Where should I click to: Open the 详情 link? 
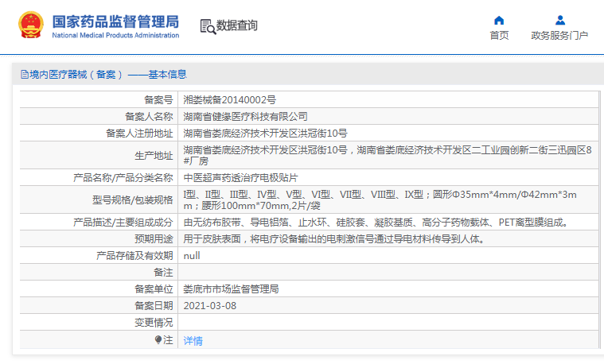[x=193, y=340]
